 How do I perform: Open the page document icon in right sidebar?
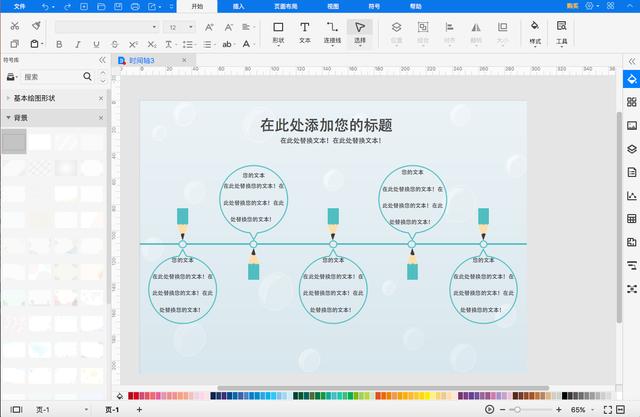point(631,172)
